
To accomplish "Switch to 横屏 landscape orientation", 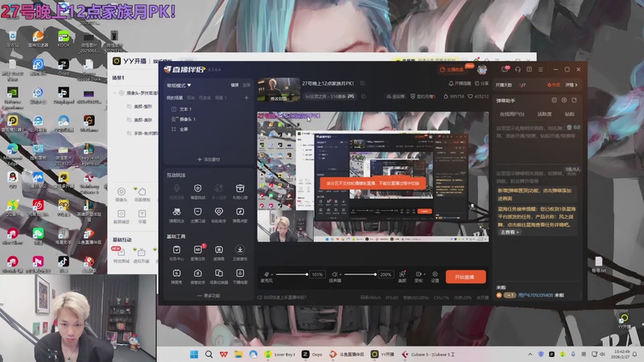I will pyautogui.click(x=234, y=85).
